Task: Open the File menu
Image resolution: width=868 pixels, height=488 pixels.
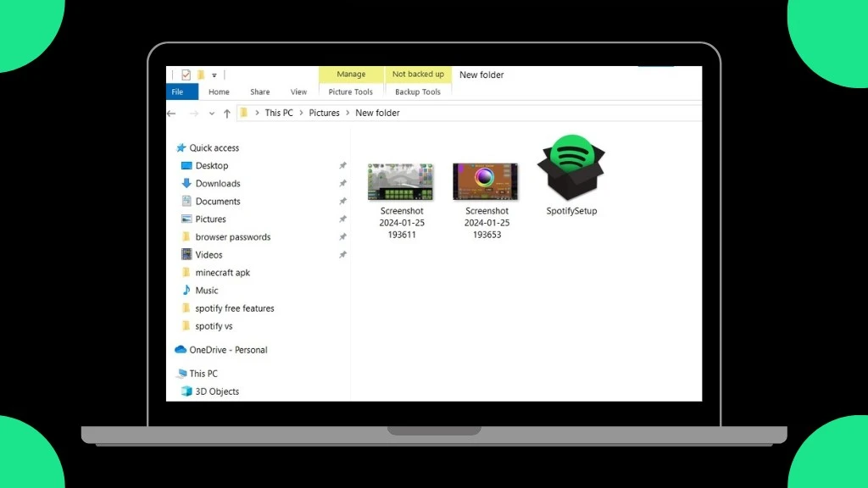Action: point(179,91)
